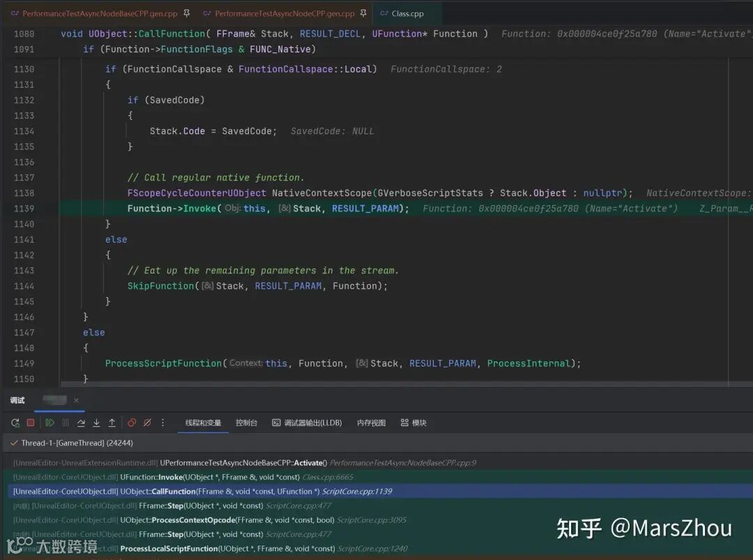Click 'SavedCode: NULL' inline debug value
This screenshot has height=560, width=753.
333,131
